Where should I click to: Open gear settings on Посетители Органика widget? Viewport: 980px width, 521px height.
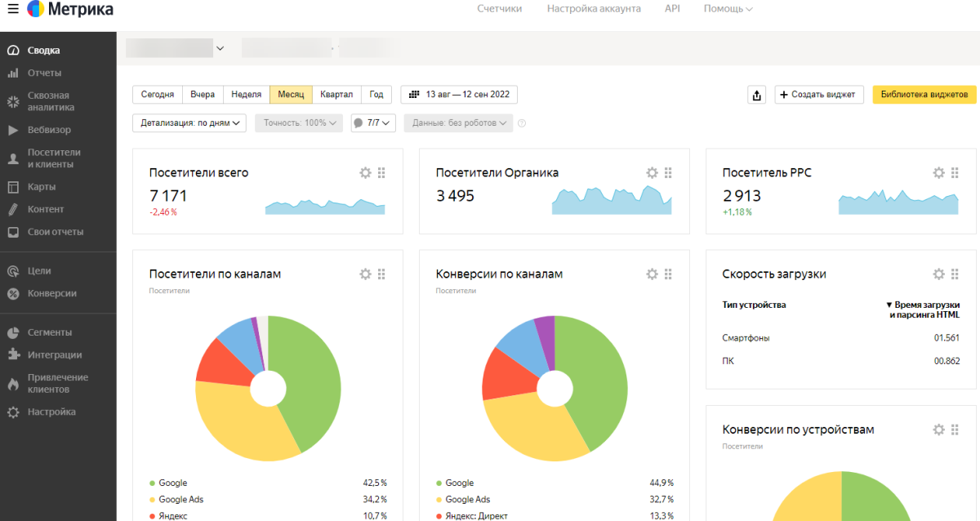pos(652,172)
